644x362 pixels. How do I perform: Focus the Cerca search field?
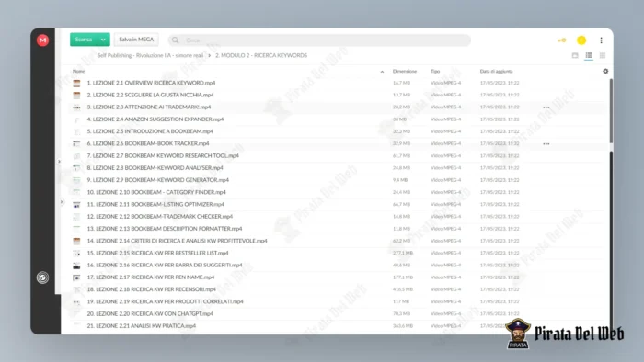(x=319, y=40)
